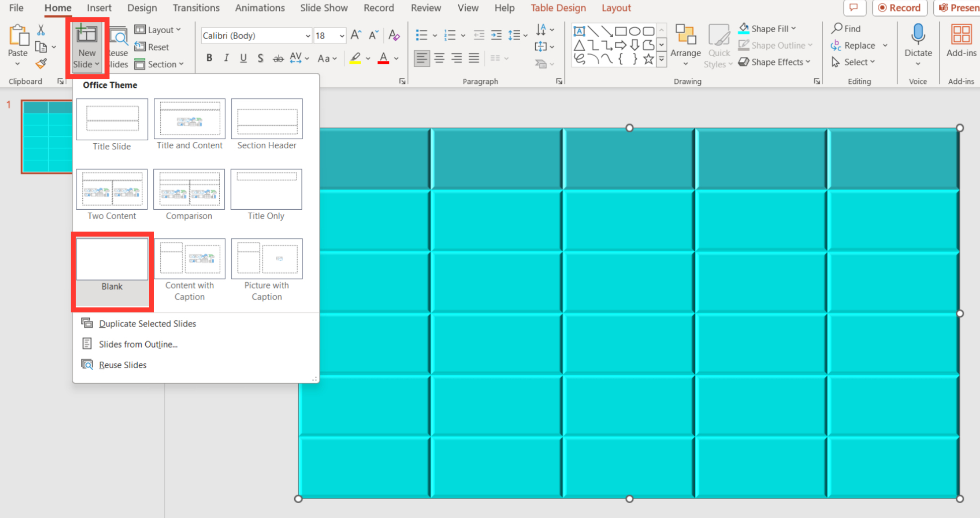
Task: Click the Cut scissors icon
Action: click(41, 30)
